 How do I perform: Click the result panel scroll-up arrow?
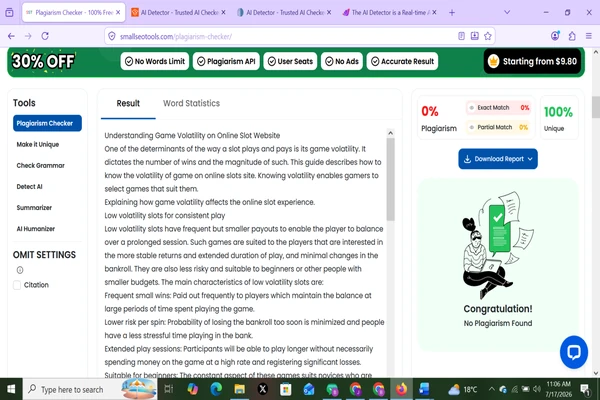[x=390, y=133]
